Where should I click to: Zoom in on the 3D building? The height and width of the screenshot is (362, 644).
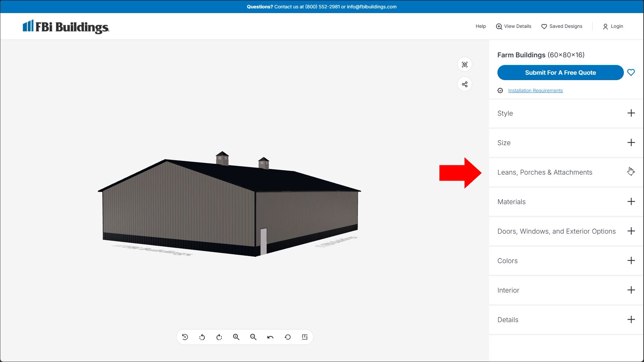(236, 337)
